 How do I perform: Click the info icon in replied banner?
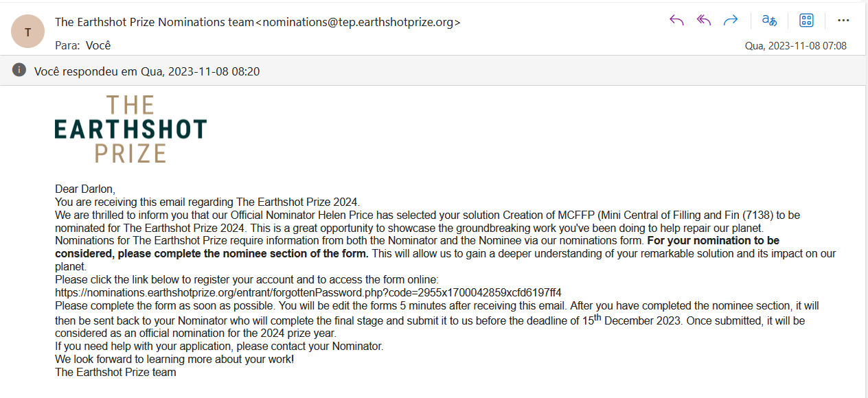[x=19, y=70]
